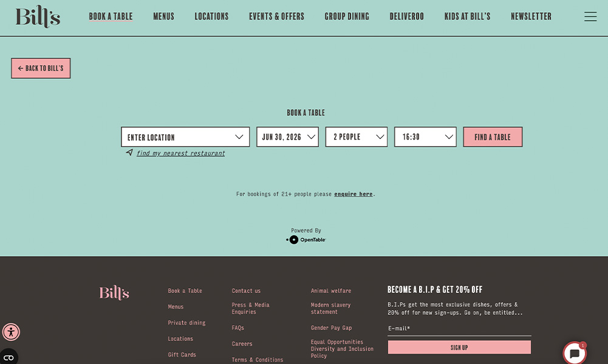Click the Back to Bill's button
This screenshot has width=608, height=364.
click(41, 68)
